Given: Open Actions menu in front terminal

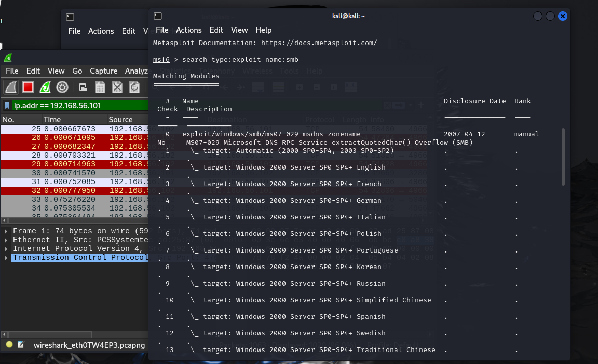Looking at the screenshot, I should 188,30.
